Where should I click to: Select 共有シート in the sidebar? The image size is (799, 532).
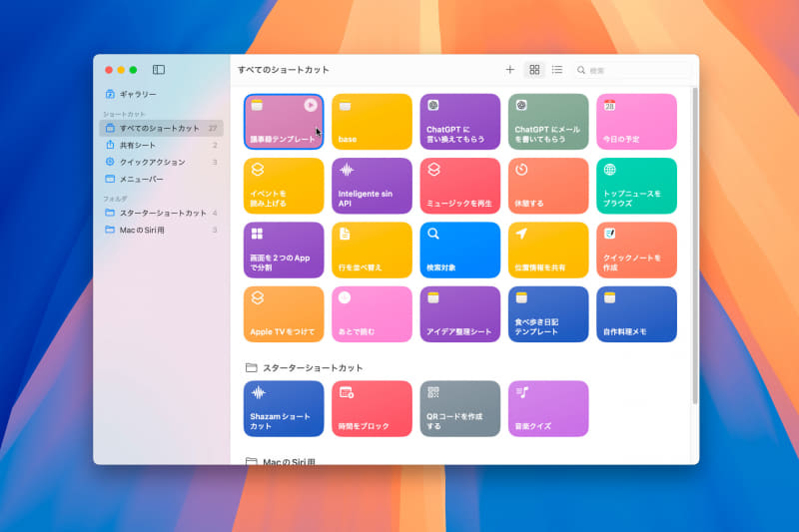point(162,145)
